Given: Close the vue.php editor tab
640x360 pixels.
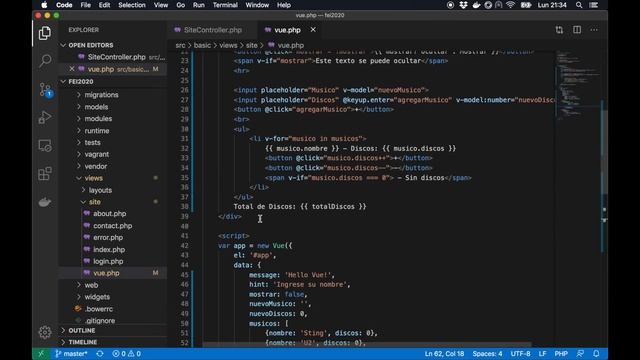Looking at the screenshot, I should (313, 30).
